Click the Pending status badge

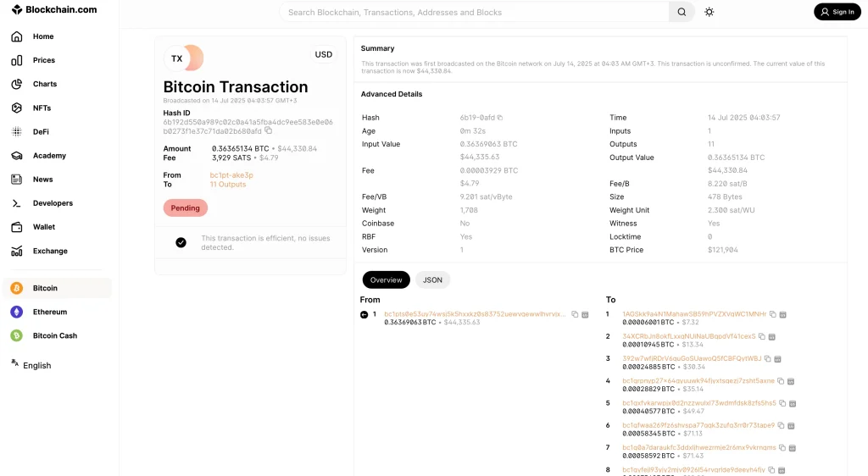186,208
